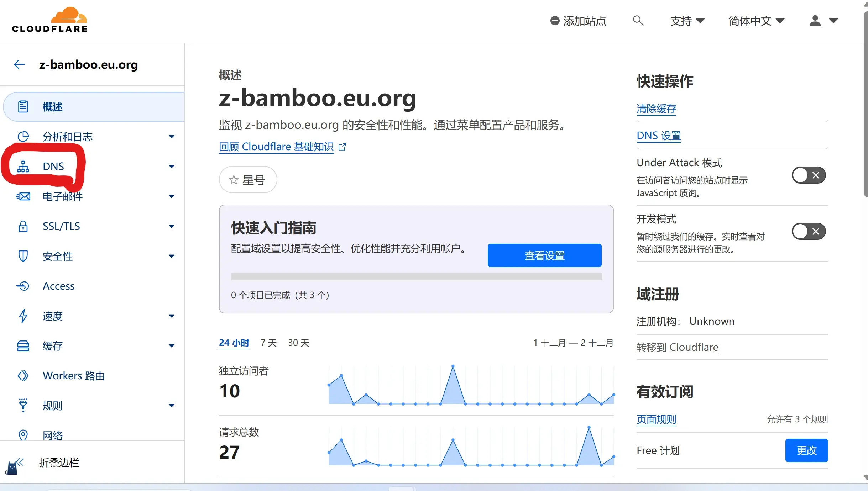Click the DNS network icon in sidebar
The width and height of the screenshot is (868, 491).
click(23, 166)
